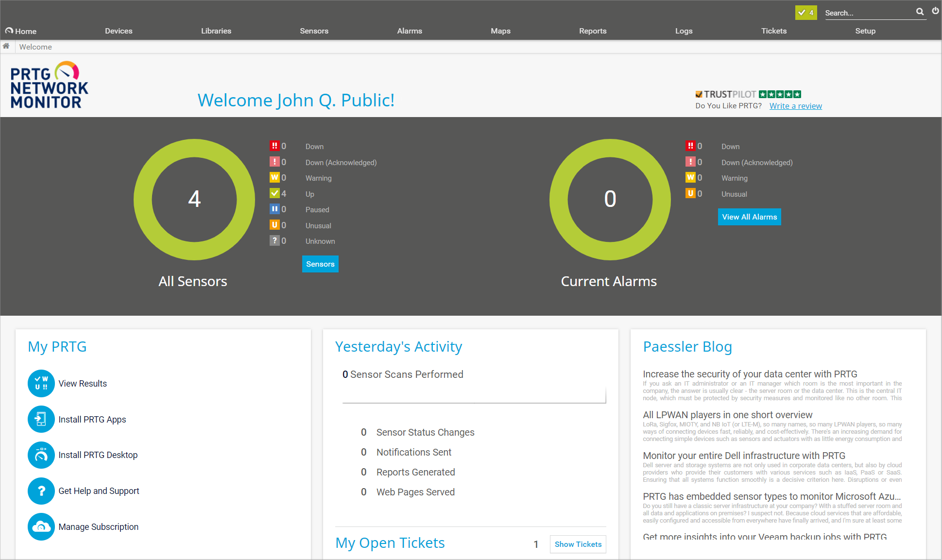This screenshot has height=560, width=942.
Task: Click the Write a review link
Action: click(x=795, y=106)
